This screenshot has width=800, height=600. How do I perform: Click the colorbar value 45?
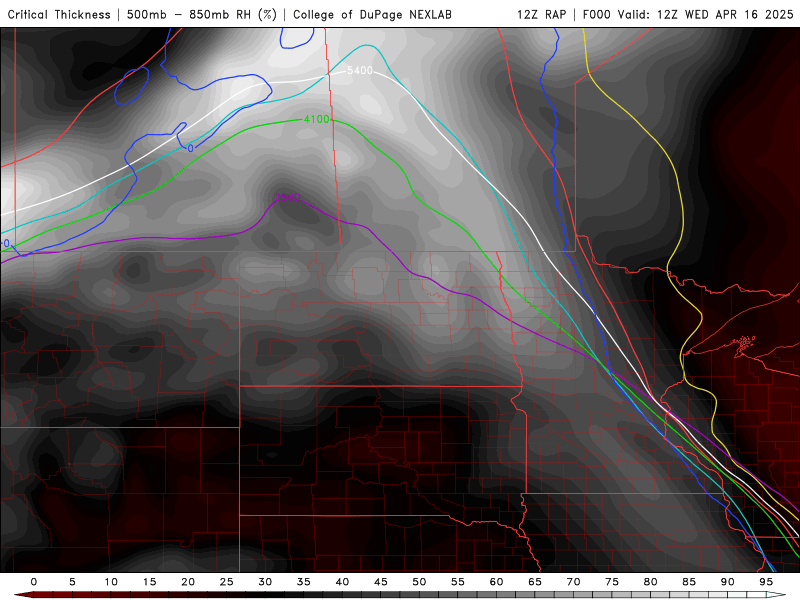coord(381,582)
